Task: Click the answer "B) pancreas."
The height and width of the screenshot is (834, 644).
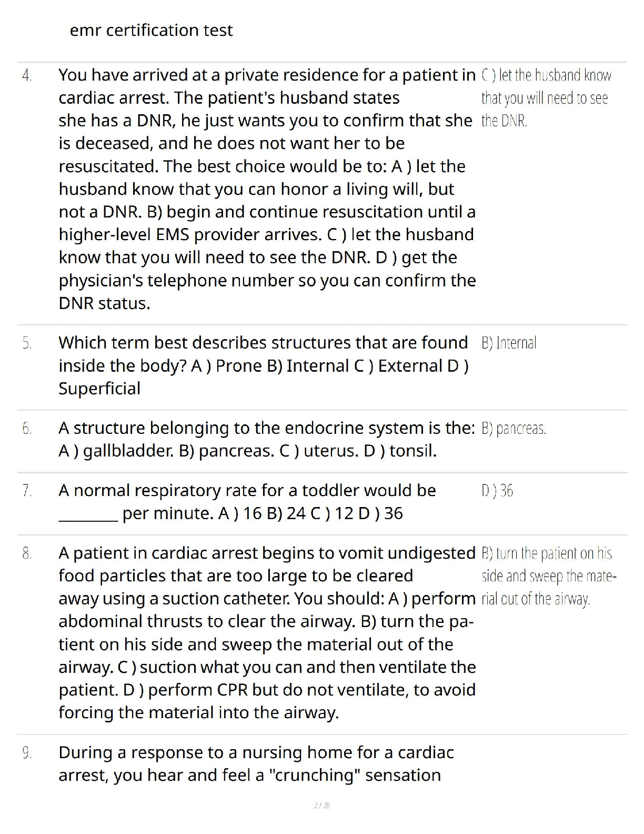Action: 514,429
